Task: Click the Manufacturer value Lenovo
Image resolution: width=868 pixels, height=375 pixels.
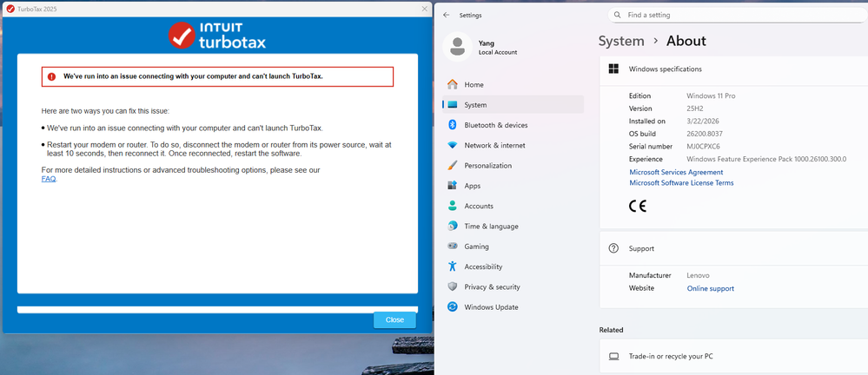Action: coord(698,275)
